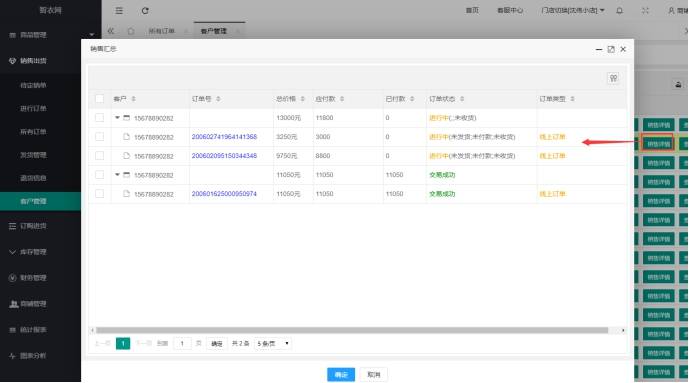Sort by 客户 column arrows
This screenshot has height=383, width=689.
click(134, 99)
